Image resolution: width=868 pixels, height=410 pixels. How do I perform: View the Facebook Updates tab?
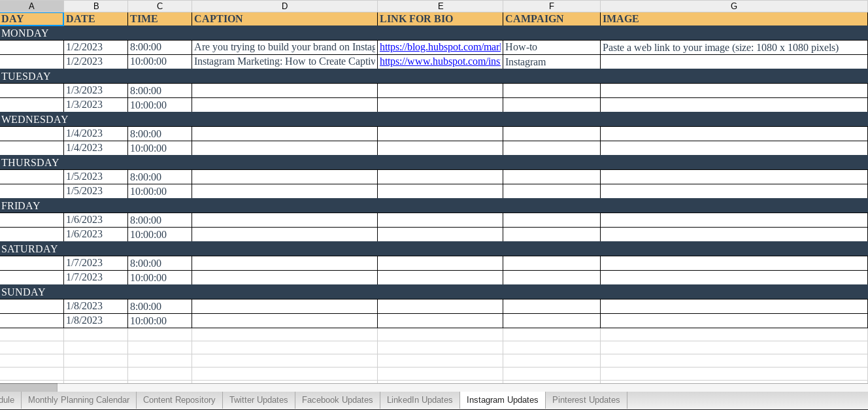[x=337, y=400]
